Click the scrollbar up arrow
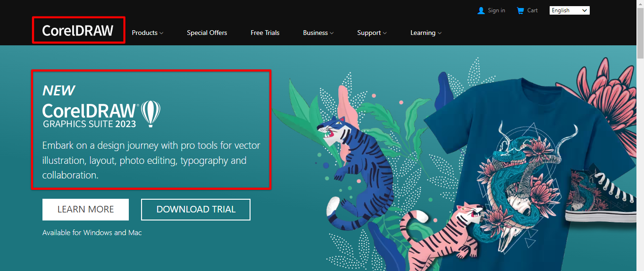644x271 pixels. [640, 4]
